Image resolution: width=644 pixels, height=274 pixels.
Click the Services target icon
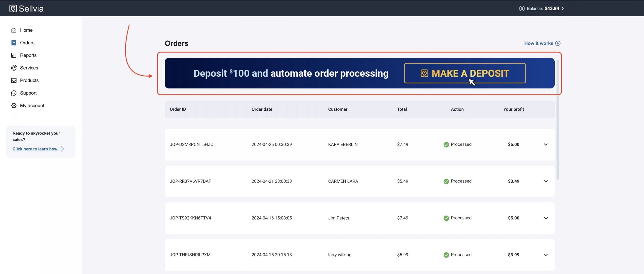14,68
